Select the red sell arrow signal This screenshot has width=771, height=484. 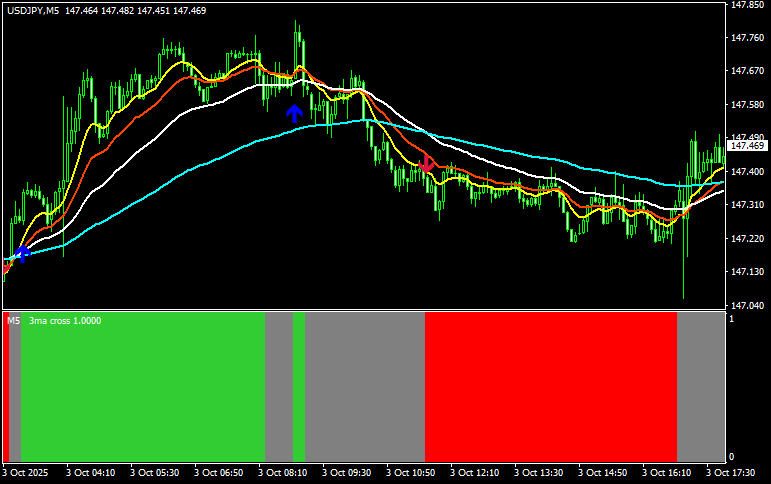(x=426, y=164)
